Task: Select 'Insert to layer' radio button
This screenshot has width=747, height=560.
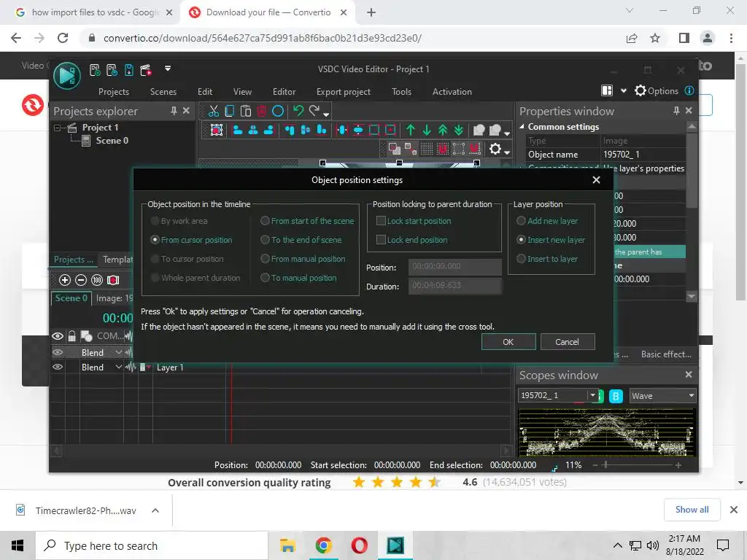Action: pos(521,259)
